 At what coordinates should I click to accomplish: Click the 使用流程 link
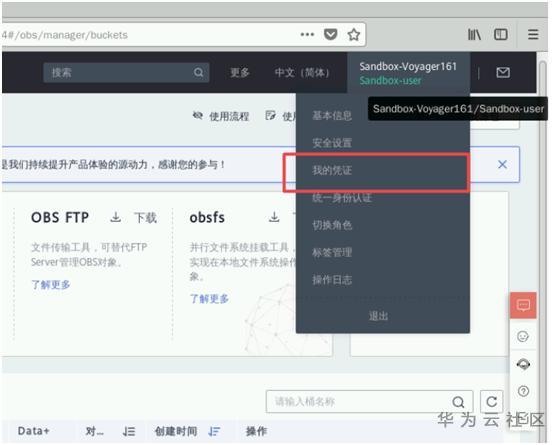[x=229, y=116]
